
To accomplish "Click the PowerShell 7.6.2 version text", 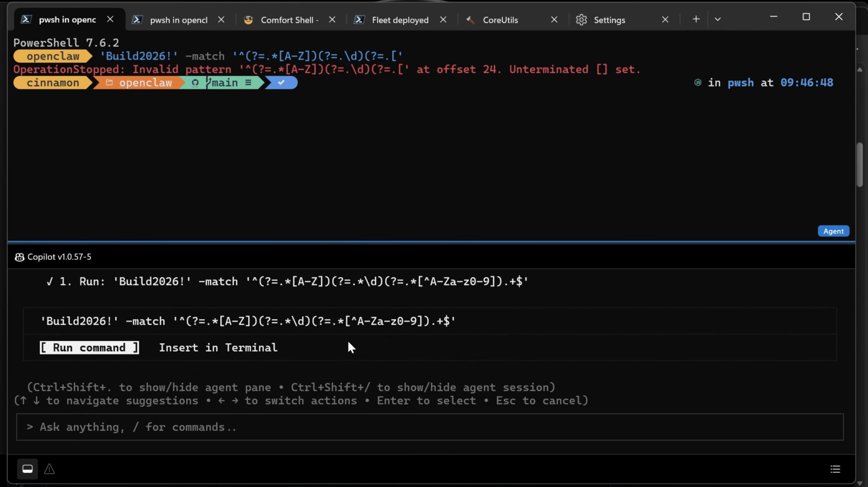I will (x=66, y=43).
